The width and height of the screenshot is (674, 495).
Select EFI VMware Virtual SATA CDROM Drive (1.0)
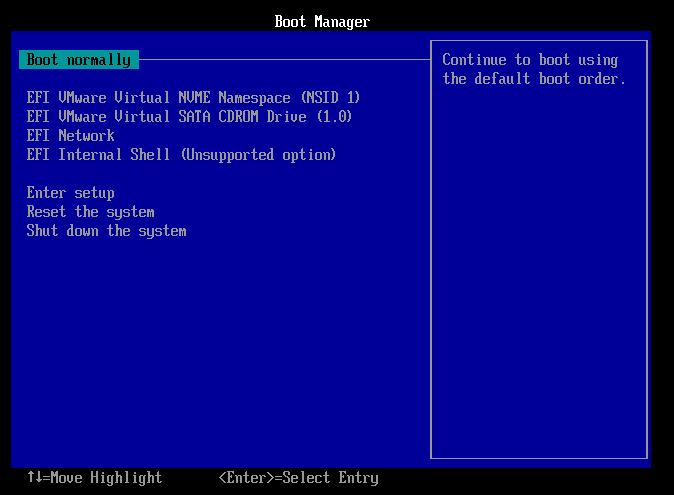click(x=189, y=116)
